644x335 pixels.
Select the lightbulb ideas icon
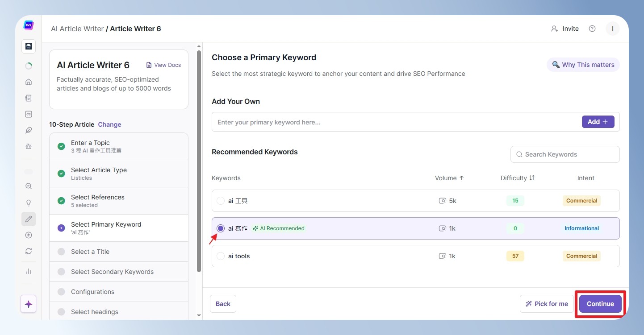click(x=29, y=203)
